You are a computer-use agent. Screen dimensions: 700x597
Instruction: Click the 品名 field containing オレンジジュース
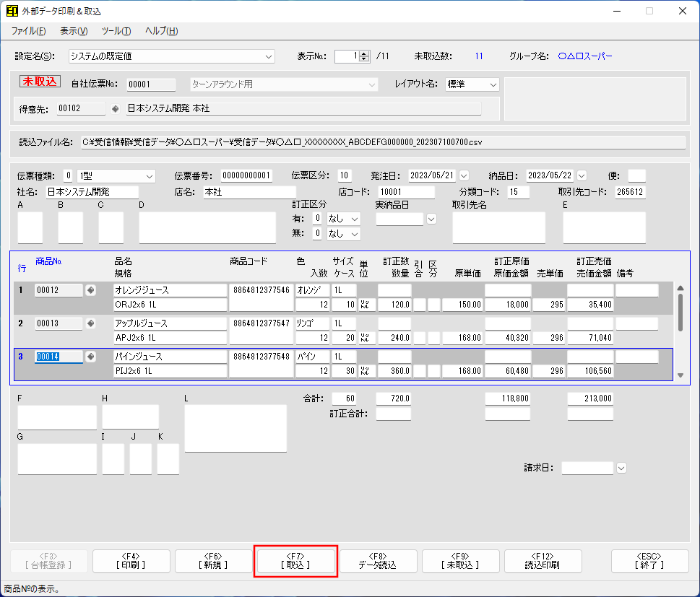[170, 290]
